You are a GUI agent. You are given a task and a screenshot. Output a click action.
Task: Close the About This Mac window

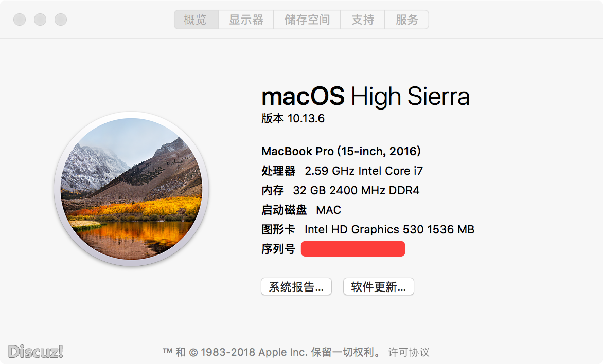pos(20,20)
